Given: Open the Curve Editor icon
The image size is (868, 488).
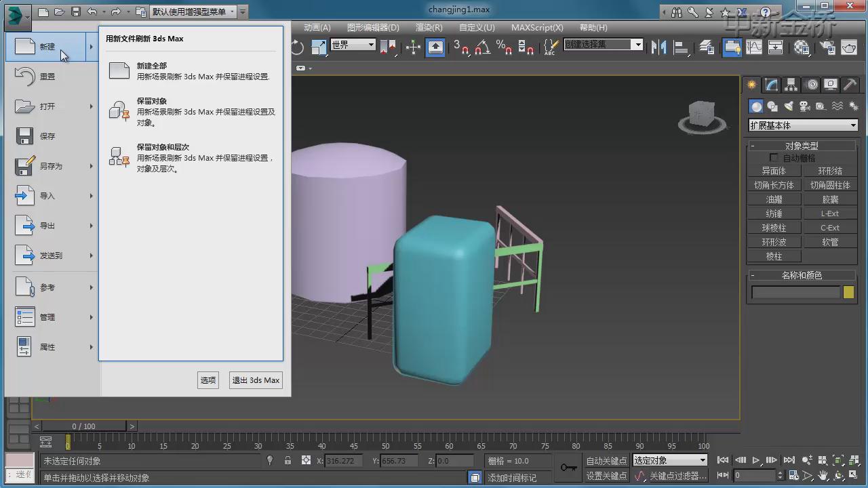Looking at the screenshot, I should [753, 47].
